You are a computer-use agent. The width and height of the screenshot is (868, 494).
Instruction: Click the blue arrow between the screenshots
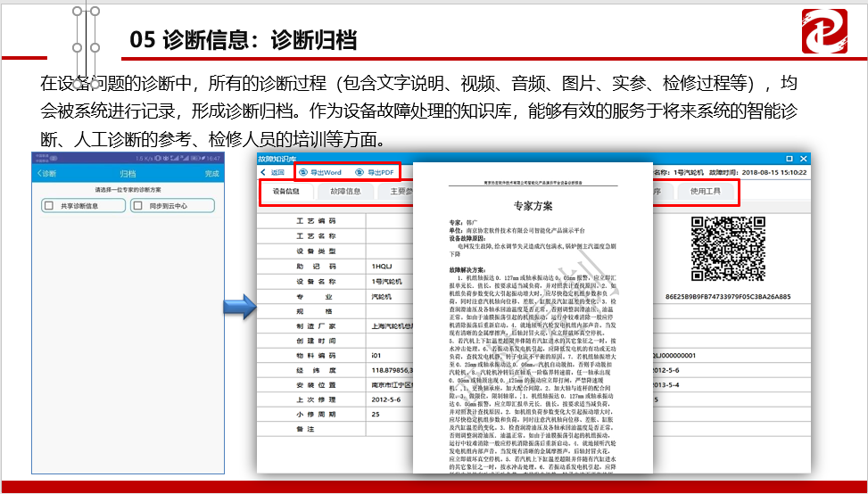pos(236,308)
